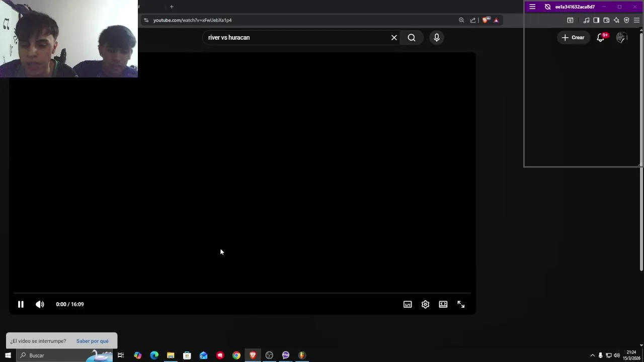Open Outlook mail from the taskbar
Screen dimensions: 644x362
(203, 355)
